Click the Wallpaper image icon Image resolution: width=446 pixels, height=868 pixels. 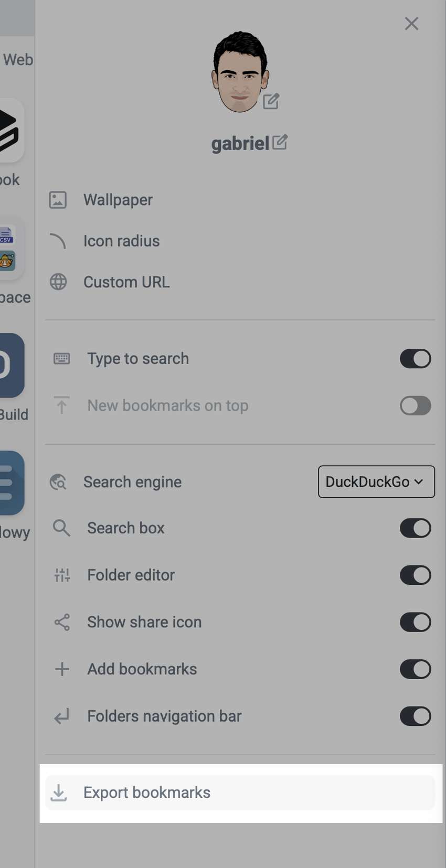coord(58,200)
